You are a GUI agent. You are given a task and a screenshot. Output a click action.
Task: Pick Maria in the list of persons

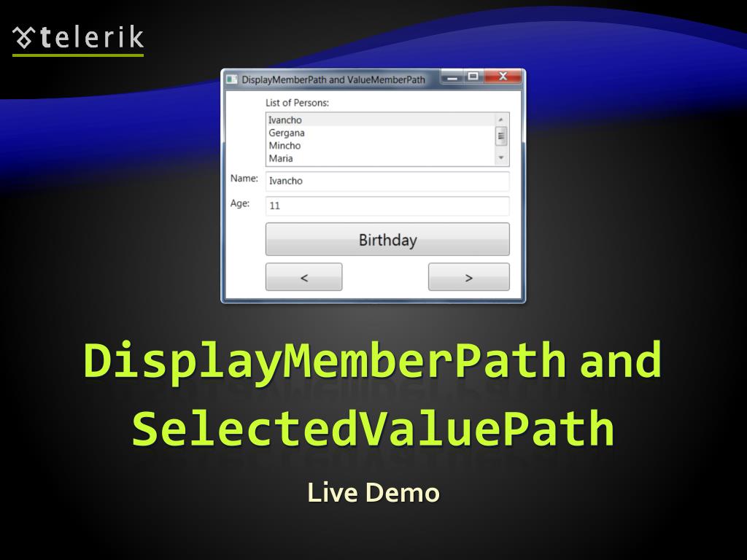pos(380,158)
